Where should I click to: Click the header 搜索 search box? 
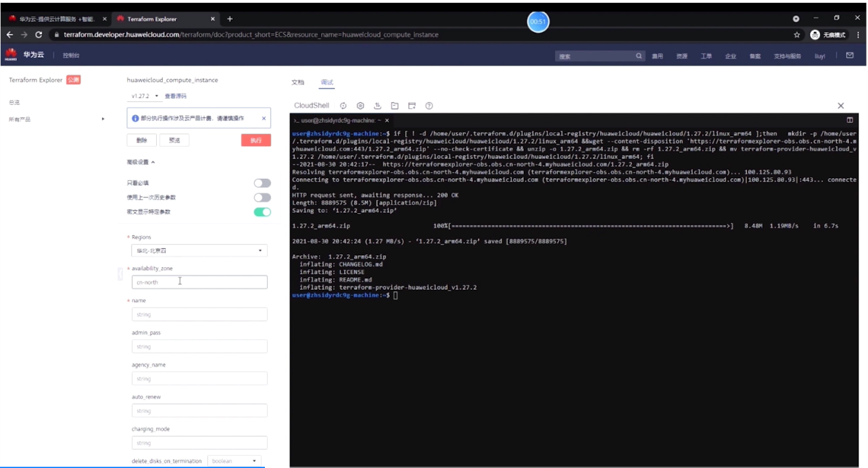coord(600,56)
